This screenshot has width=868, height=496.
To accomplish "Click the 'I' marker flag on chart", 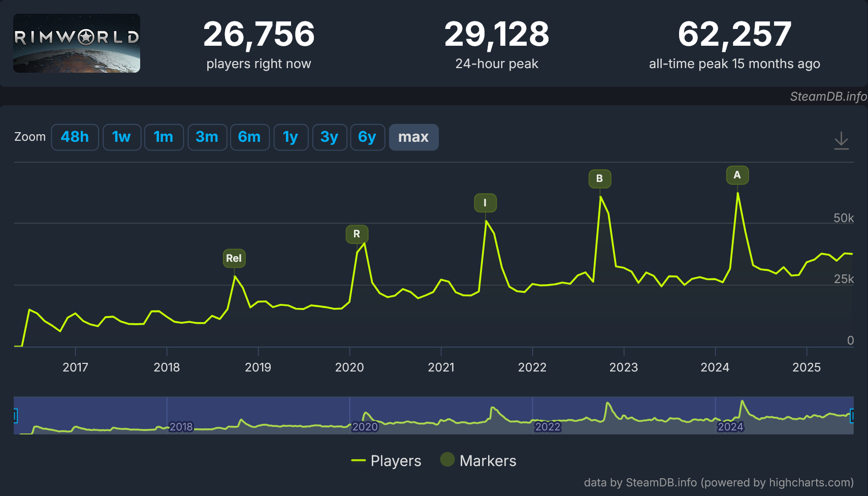I will coord(485,203).
